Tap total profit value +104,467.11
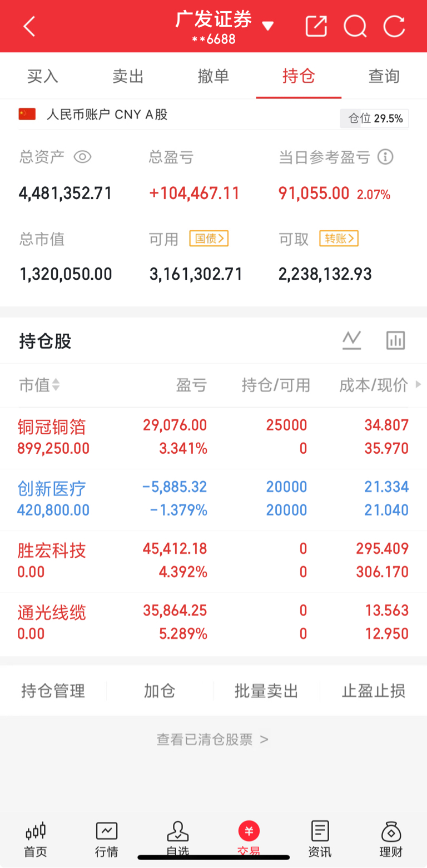 pyautogui.click(x=195, y=194)
